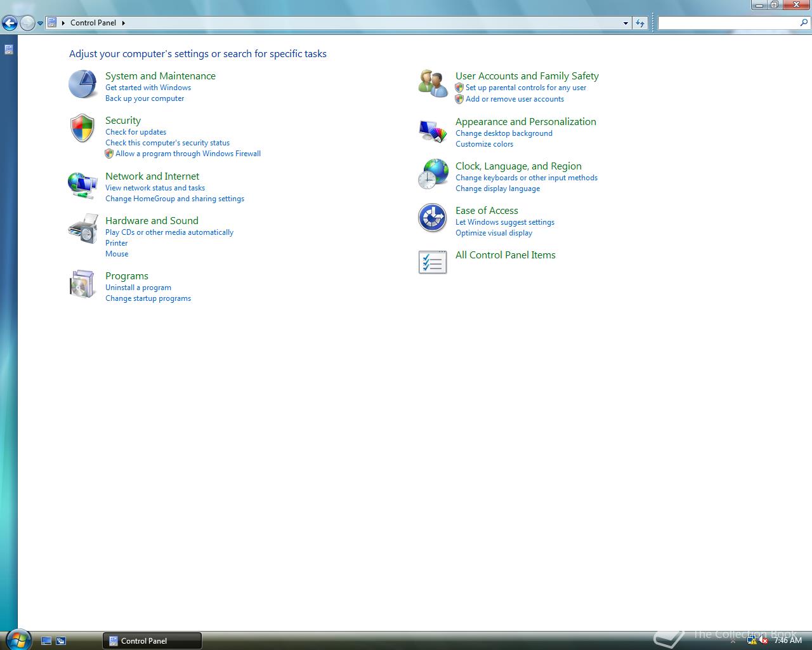The image size is (812, 650).
Task: Click the muted volume tray icon
Action: [763, 640]
